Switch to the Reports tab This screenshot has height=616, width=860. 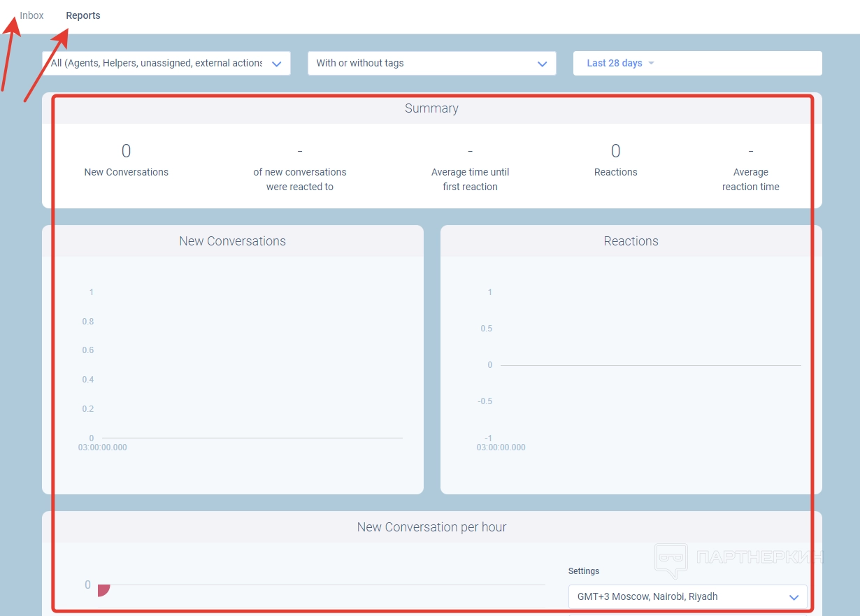pos(83,15)
